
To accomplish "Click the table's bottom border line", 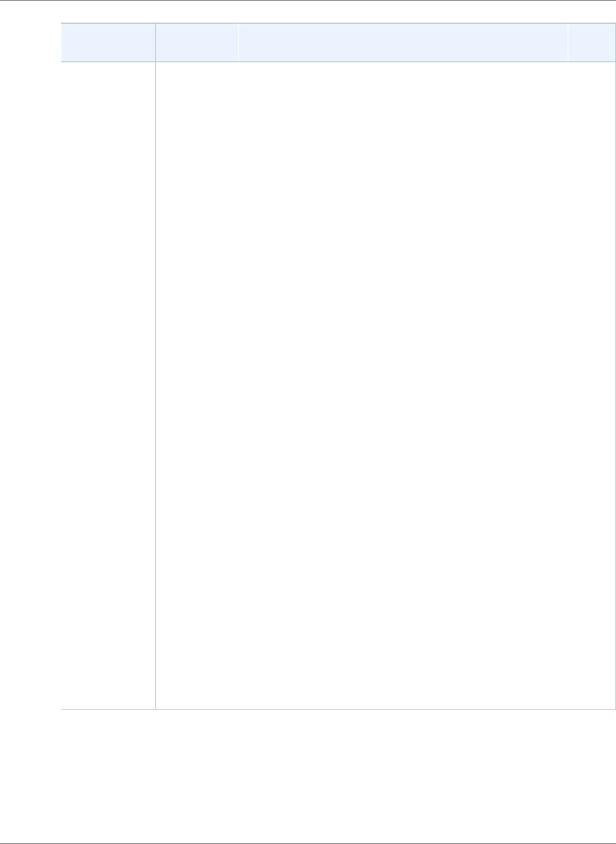I will pos(338,708).
